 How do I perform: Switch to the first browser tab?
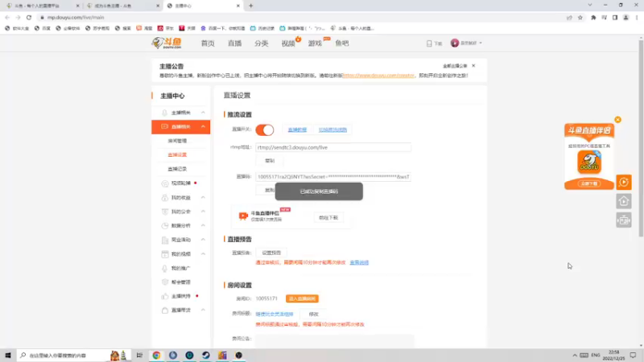coord(41,6)
